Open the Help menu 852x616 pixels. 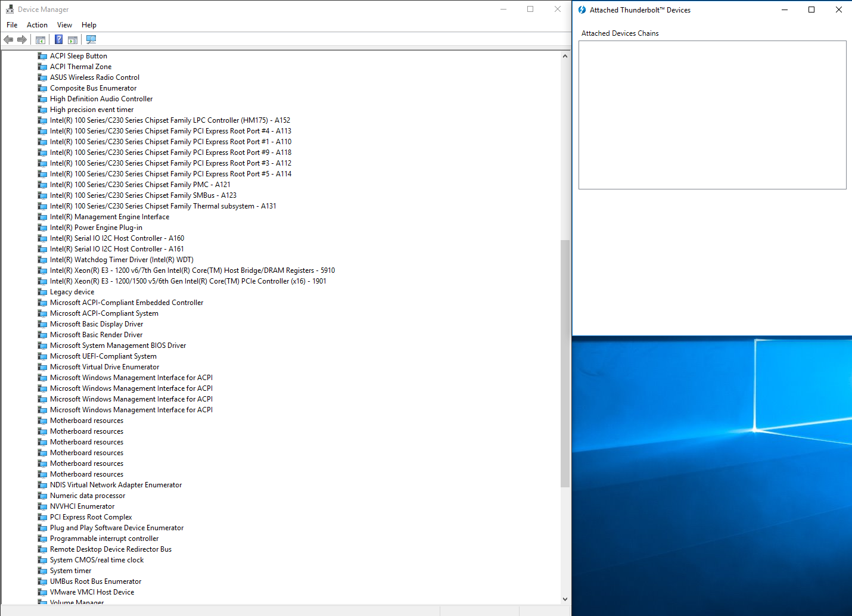pos(89,25)
